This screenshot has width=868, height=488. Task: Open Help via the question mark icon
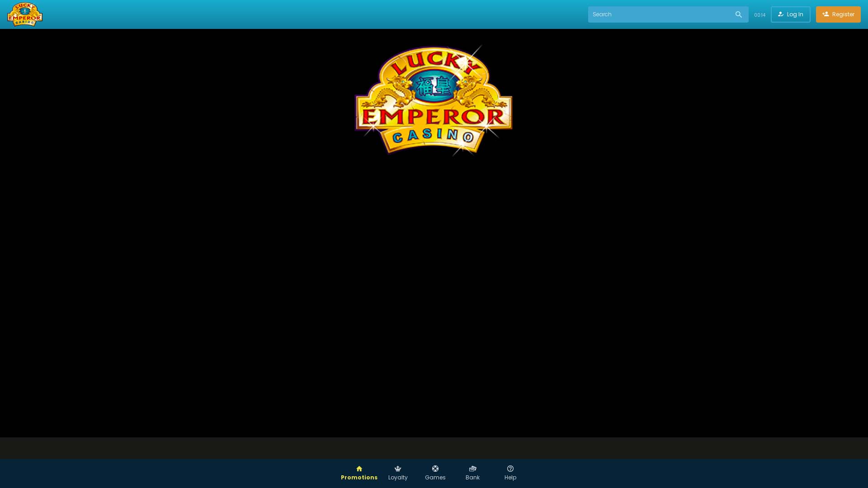tap(510, 469)
